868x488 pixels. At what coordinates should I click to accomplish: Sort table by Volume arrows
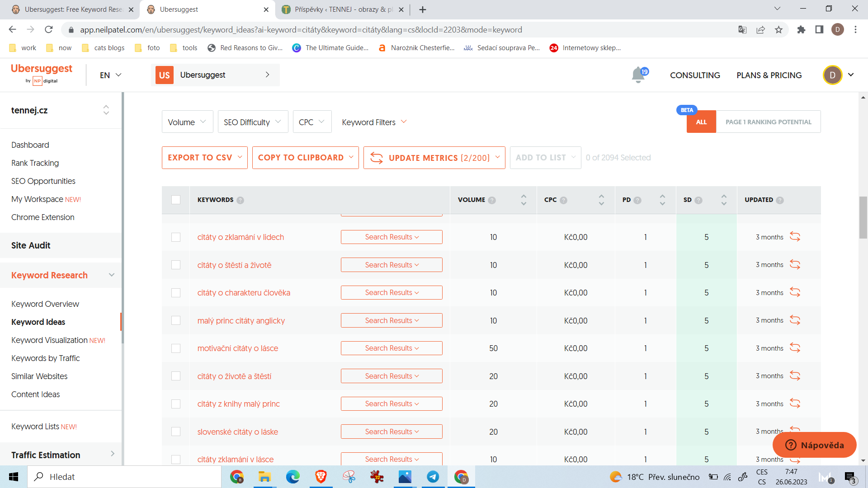pos(524,200)
